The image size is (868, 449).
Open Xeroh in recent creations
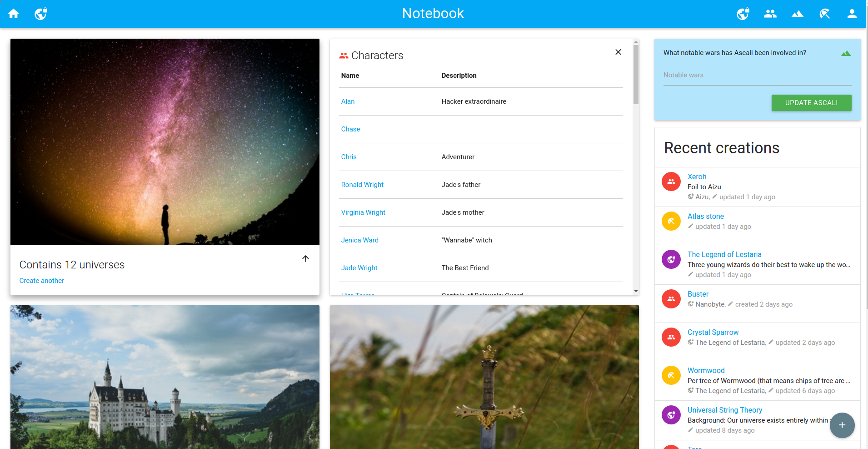(697, 177)
